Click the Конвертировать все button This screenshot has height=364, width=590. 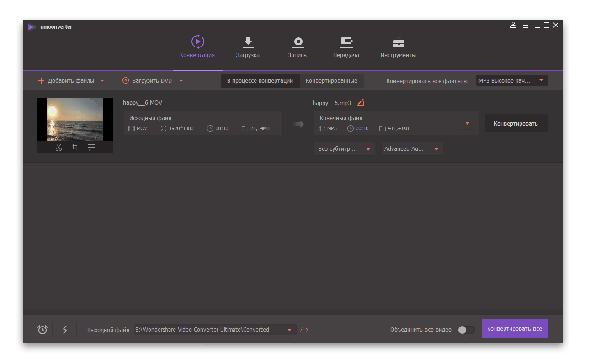point(515,329)
